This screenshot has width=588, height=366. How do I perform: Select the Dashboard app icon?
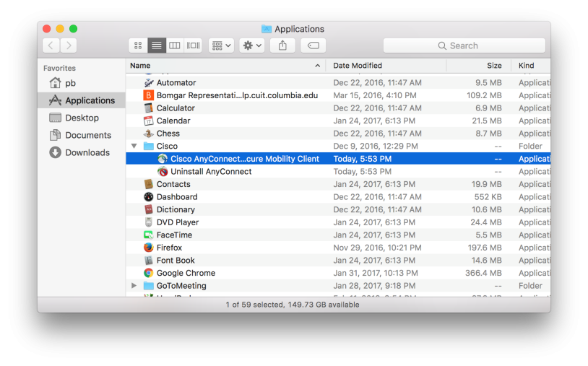click(x=149, y=196)
